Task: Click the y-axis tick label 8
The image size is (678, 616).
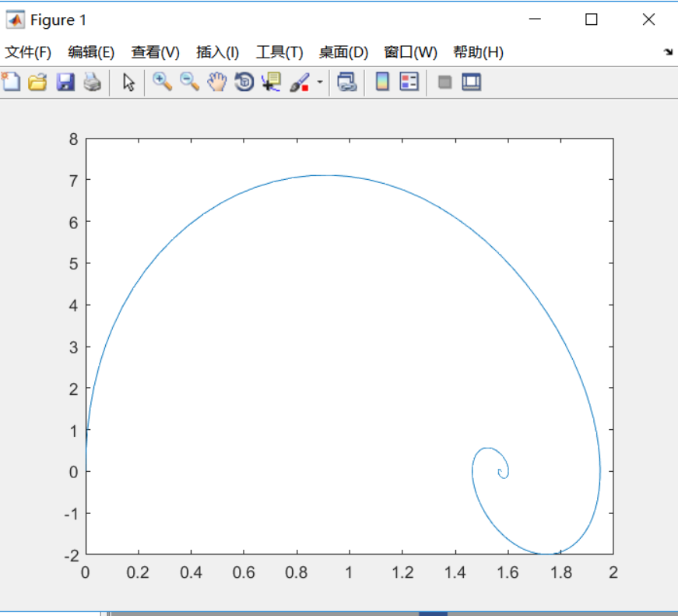Action: (x=73, y=139)
